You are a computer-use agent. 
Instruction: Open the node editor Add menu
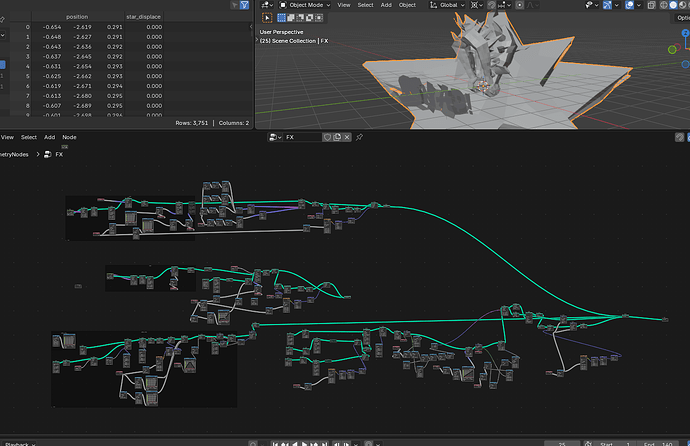tap(49, 137)
